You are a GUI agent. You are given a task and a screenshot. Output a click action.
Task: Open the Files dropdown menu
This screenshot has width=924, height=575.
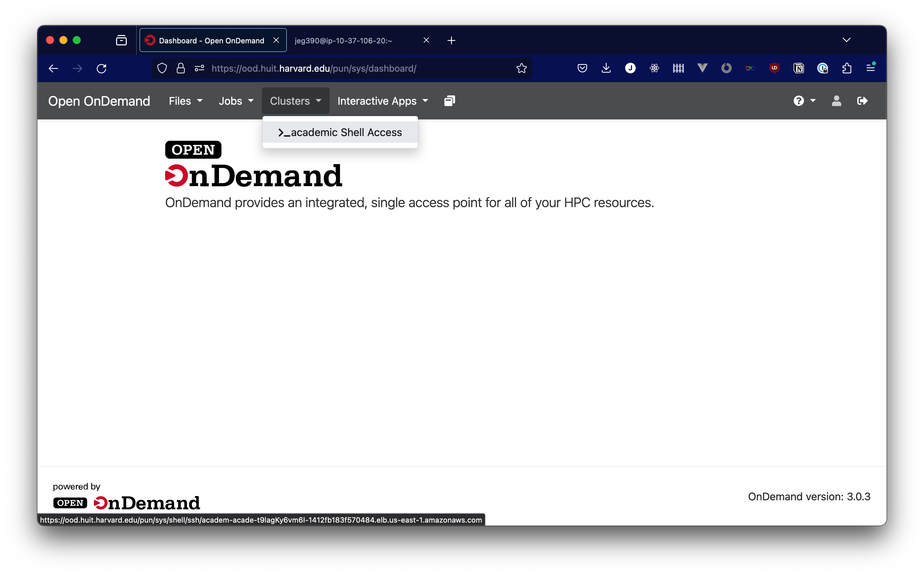183,101
